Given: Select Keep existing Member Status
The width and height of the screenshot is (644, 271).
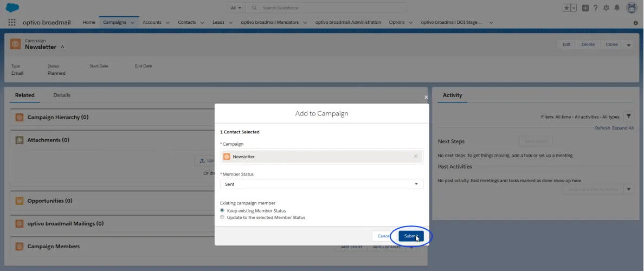Looking at the screenshot, I should point(222,210).
